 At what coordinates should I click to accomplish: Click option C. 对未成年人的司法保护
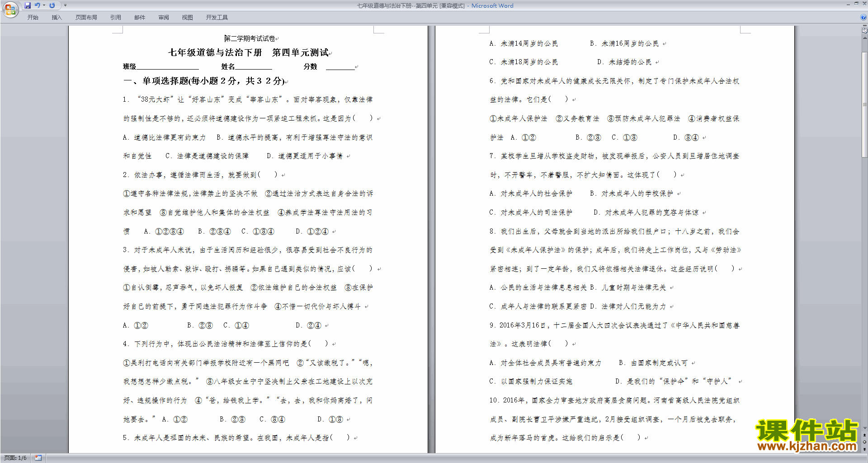(x=531, y=212)
